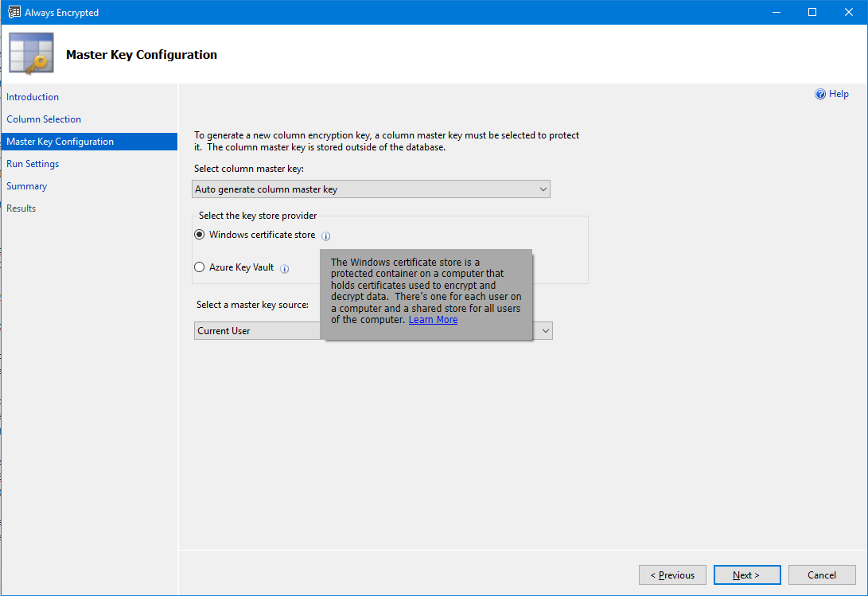868x596 pixels.
Task: Select Master Key Configuration in sidebar
Action: click(x=60, y=142)
